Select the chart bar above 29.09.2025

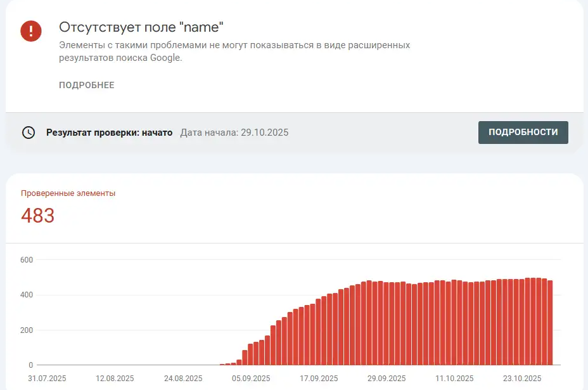[x=387, y=323]
